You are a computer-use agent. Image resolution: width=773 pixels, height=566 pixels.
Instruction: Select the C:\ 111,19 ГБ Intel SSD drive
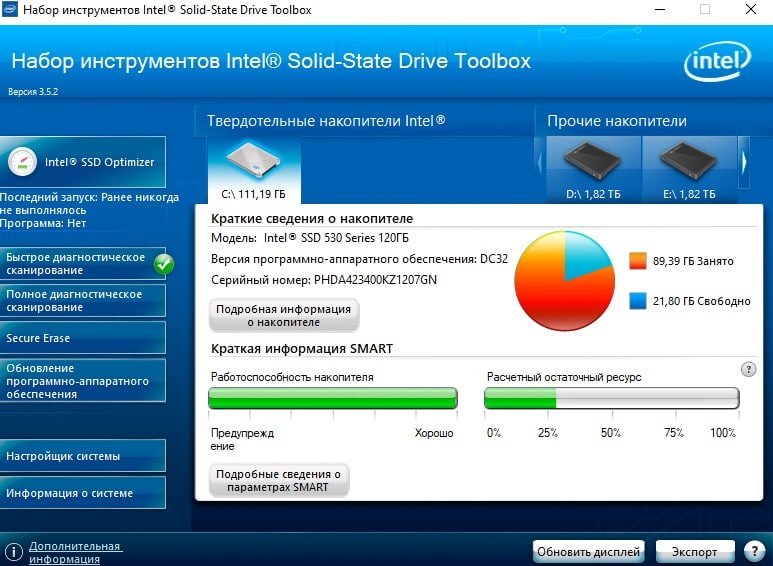click(x=254, y=171)
